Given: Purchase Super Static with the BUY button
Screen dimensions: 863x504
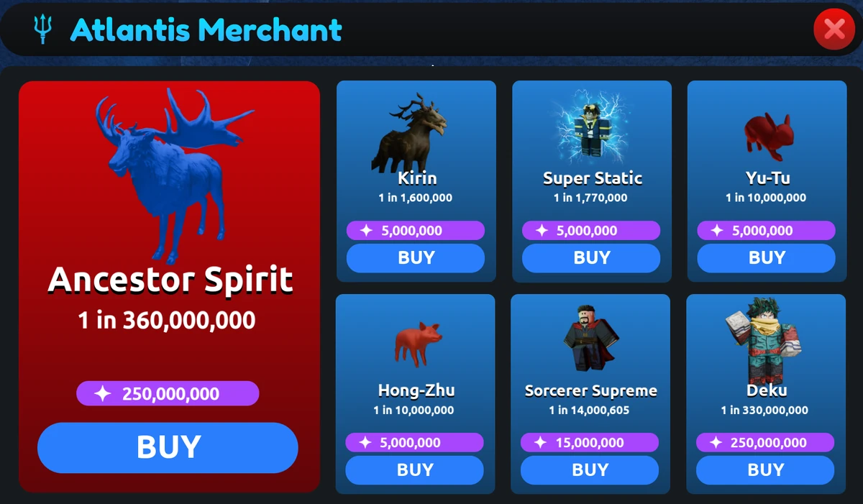Looking at the screenshot, I should tap(591, 258).
